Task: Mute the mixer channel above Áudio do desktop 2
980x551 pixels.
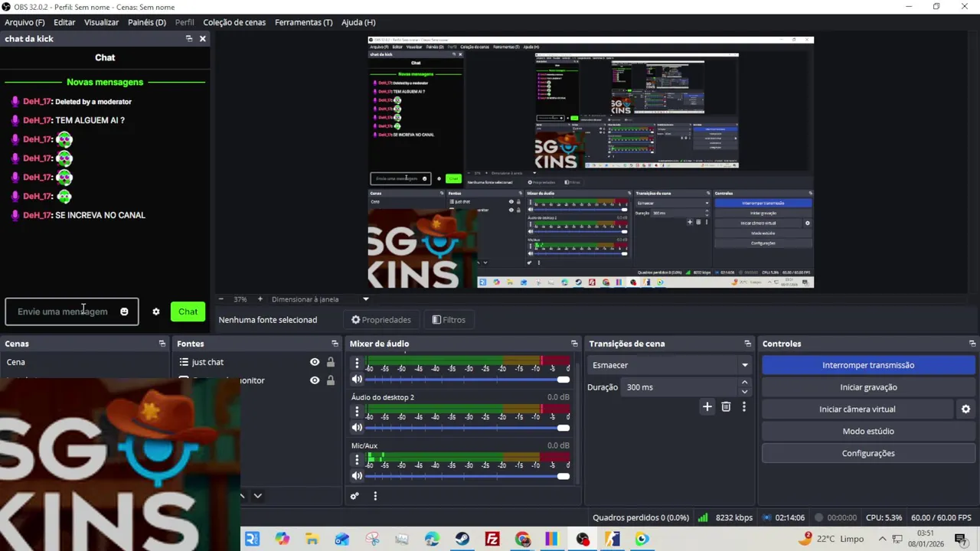Action: [x=357, y=380]
